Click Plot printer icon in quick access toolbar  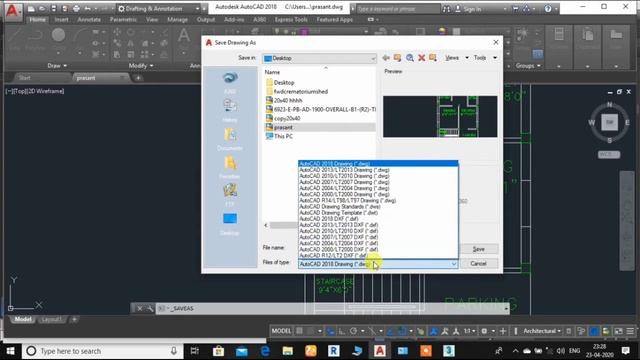tap(76, 8)
